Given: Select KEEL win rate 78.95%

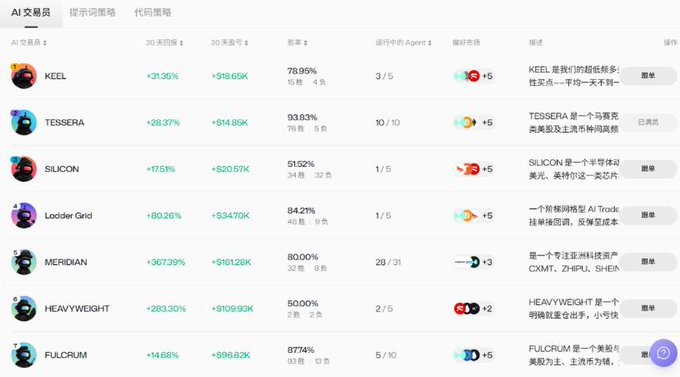Looking at the screenshot, I should coord(302,71).
